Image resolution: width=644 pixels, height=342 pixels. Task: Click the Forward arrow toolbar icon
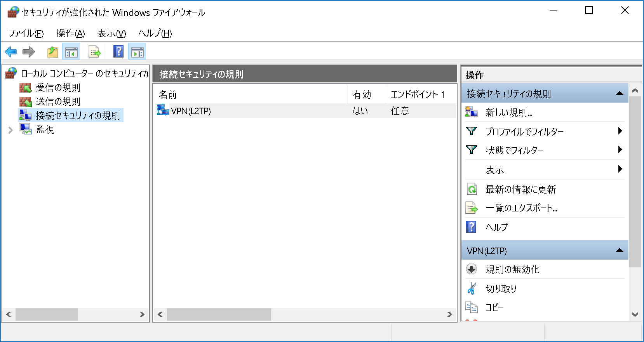(x=29, y=52)
